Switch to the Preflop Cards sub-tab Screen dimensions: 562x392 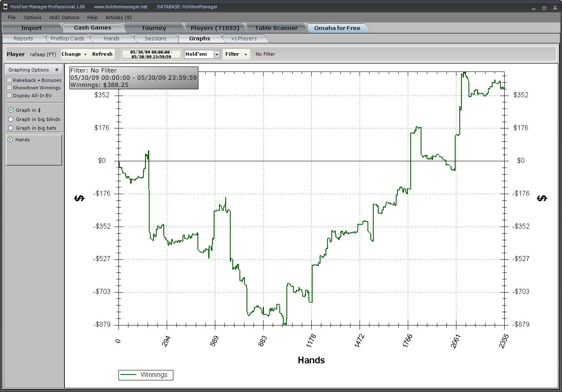[67, 39]
